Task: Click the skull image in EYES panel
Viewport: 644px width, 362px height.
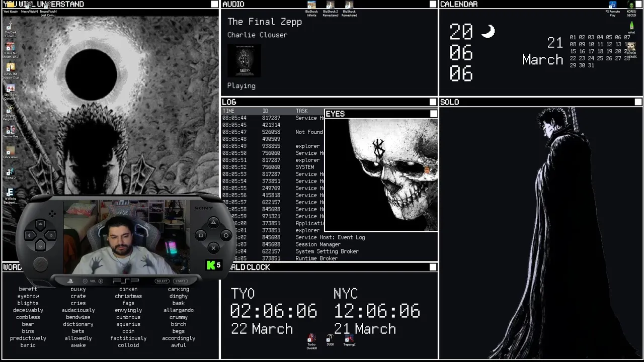Action: click(381, 174)
